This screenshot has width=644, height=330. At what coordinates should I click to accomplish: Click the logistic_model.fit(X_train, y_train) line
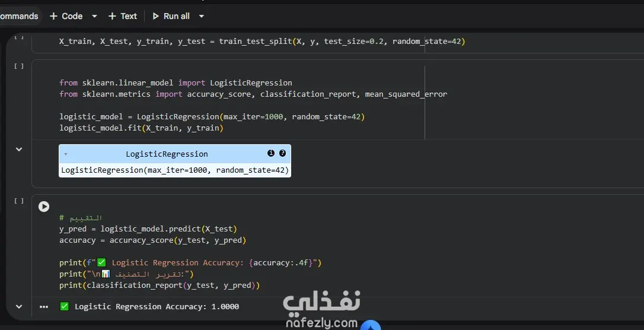click(141, 128)
